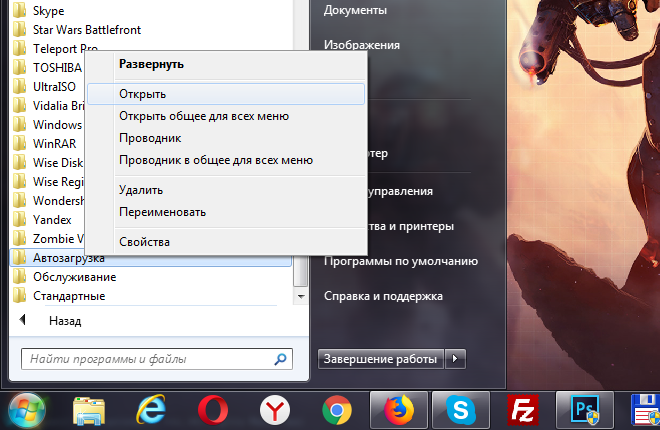Go back with the 'Назад' button

tap(64, 321)
